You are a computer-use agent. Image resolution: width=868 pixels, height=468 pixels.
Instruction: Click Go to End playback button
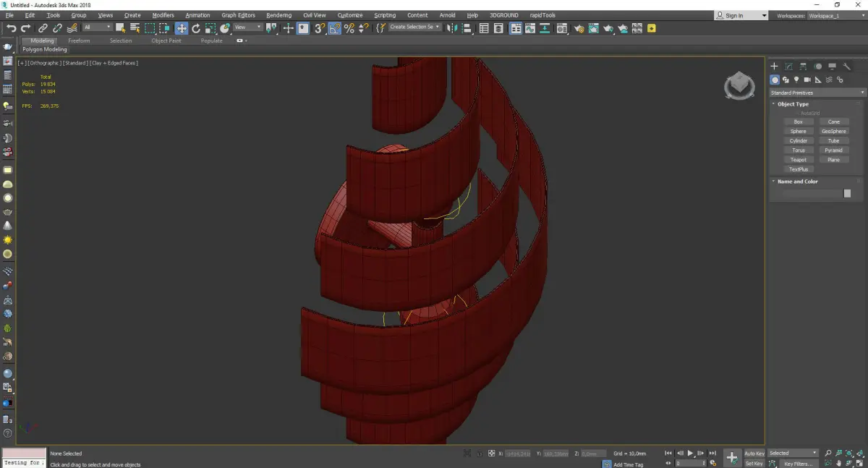[x=712, y=453]
